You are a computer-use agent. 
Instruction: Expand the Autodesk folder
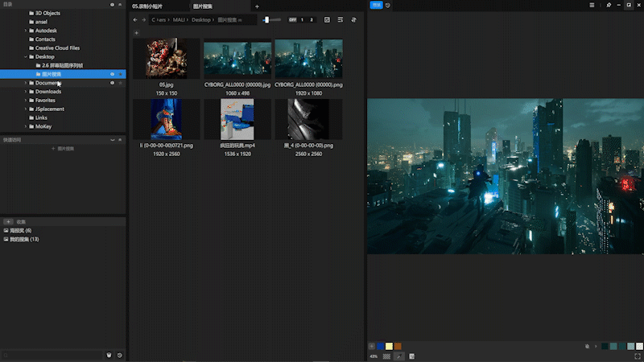[26, 31]
